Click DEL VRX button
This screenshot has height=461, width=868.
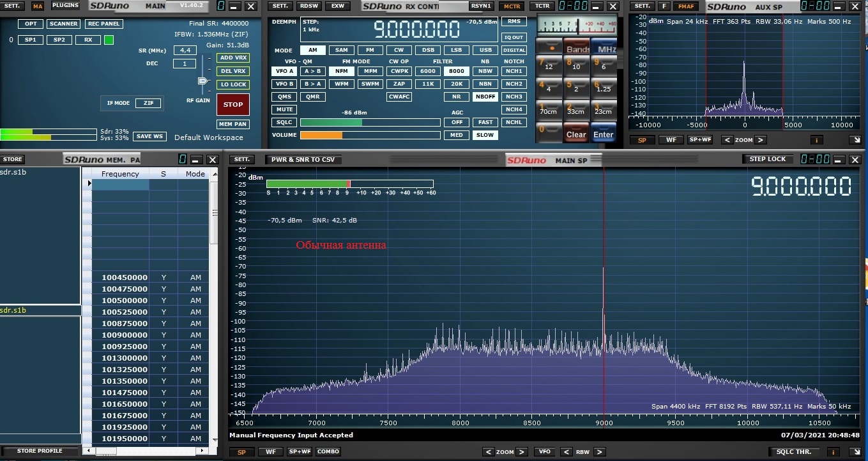tap(232, 71)
